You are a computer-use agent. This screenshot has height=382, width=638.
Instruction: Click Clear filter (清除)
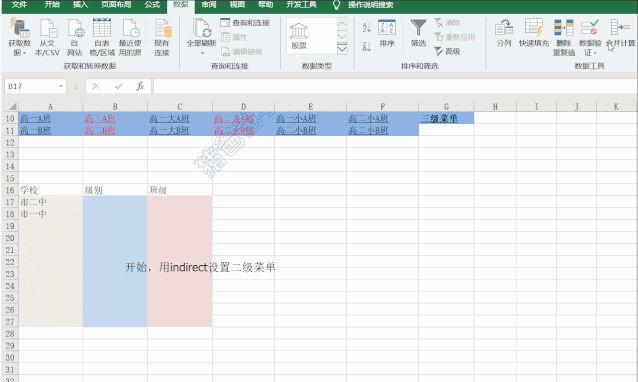tap(447, 23)
